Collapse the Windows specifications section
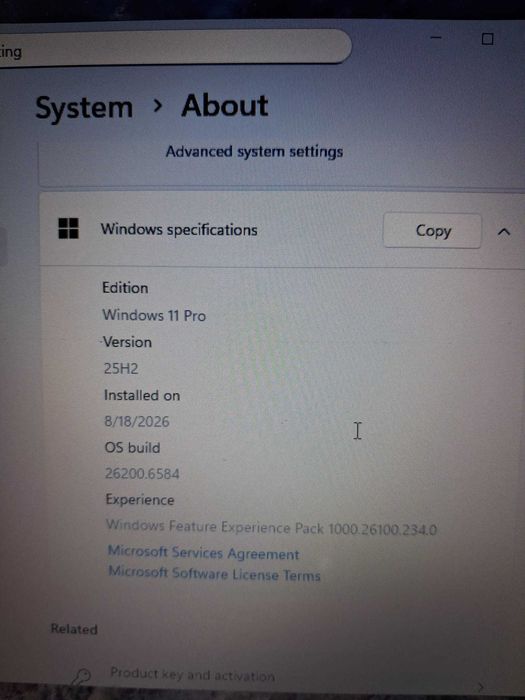Image resolution: width=525 pixels, height=700 pixels. tap(504, 232)
